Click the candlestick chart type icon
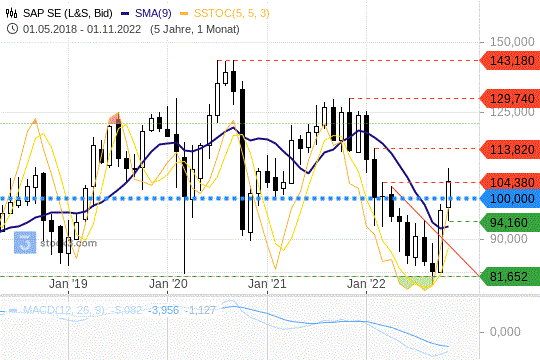This screenshot has width=540, height=360. (x=12, y=13)
